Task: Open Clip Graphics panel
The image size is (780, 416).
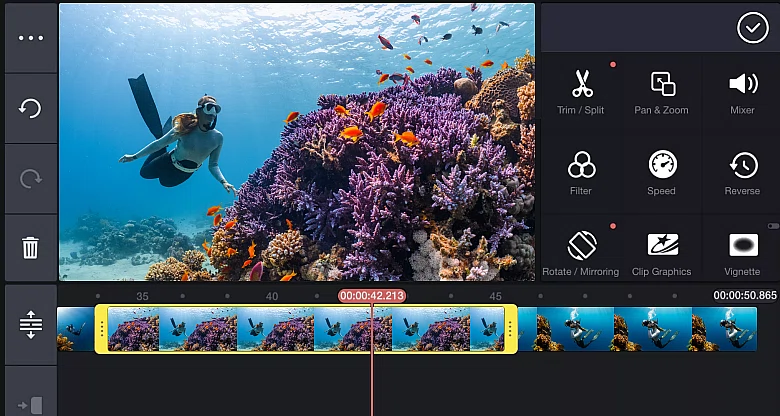Action: tap(662, 254)
